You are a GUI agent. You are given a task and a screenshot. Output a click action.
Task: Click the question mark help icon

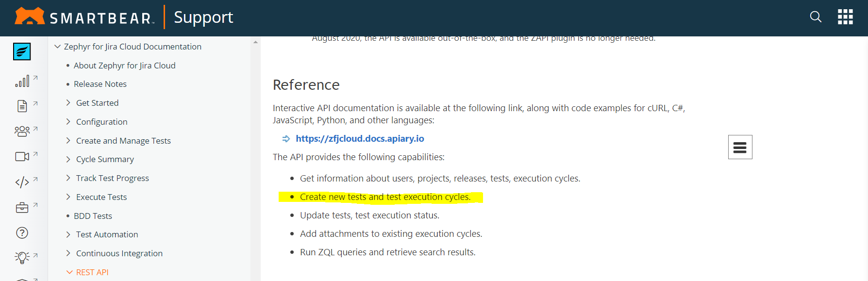[22, 233]
